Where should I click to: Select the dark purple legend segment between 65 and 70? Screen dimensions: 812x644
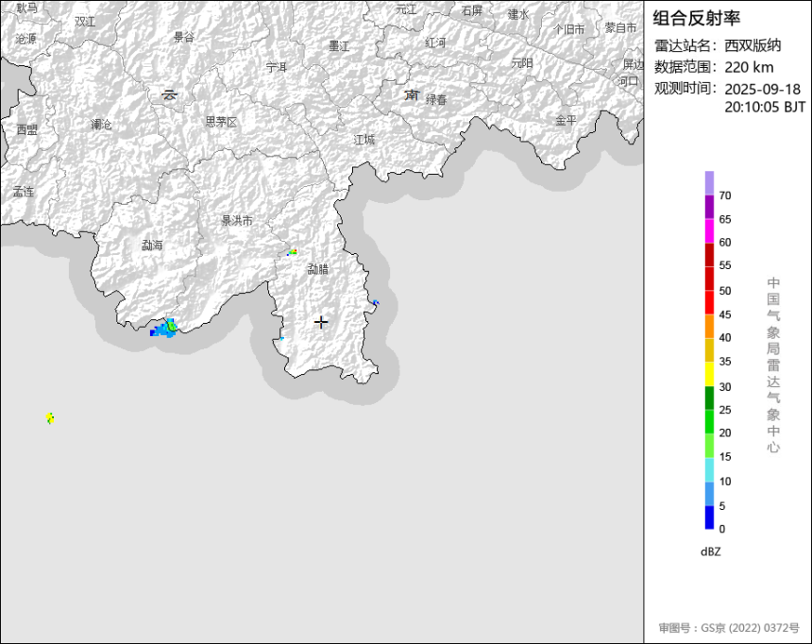(709, 207)
